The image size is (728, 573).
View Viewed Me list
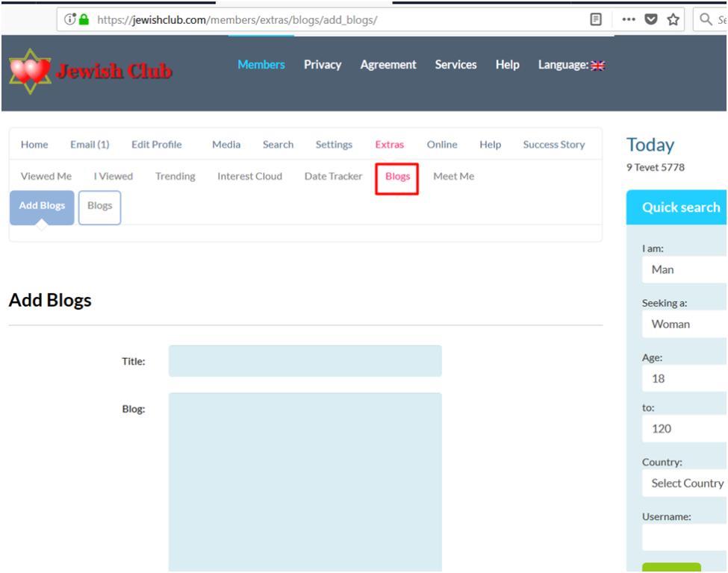point(46,176)
